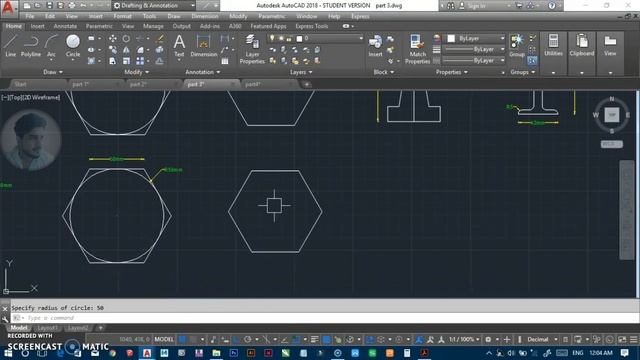Toggle layer lock icon in layer dropdown
The image size is (640, 360).
(289, 38)
